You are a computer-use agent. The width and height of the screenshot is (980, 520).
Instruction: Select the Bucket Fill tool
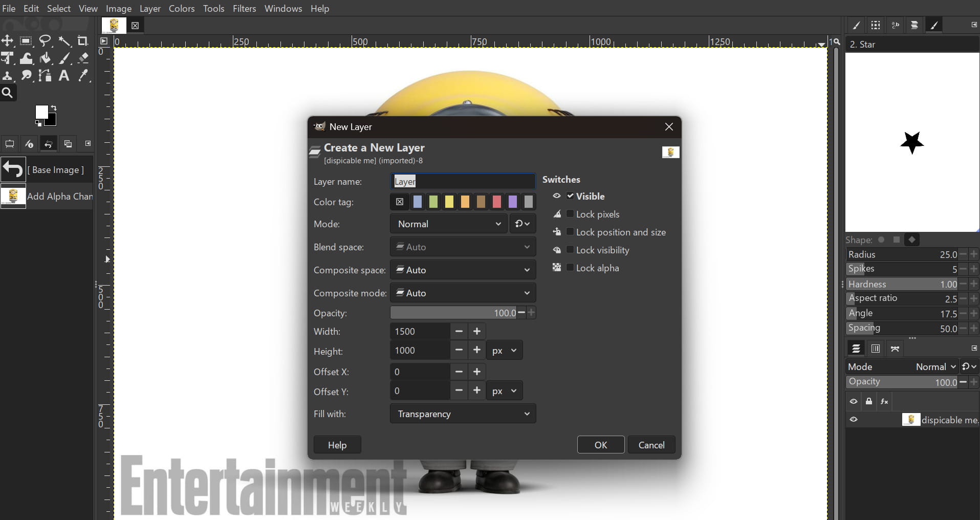tap(46, 58)
